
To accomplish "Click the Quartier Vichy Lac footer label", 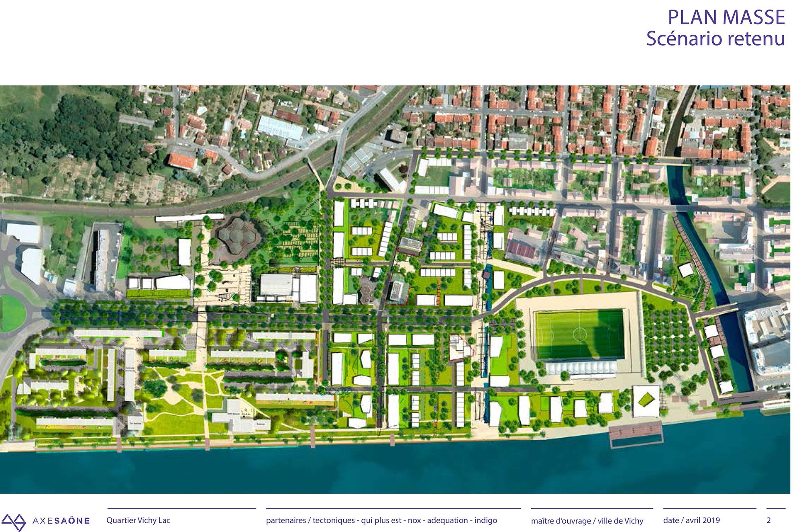I will [x=138, y=520].
